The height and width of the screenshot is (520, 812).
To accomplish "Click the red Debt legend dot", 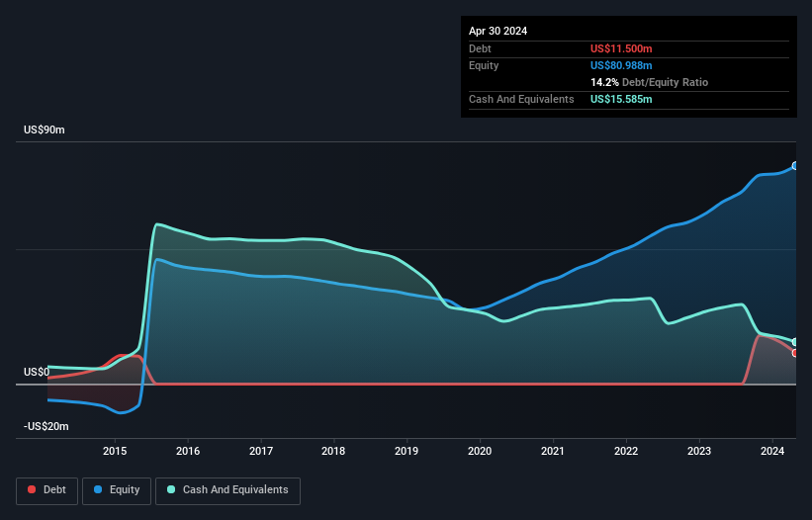I will [x=32, y=489].
